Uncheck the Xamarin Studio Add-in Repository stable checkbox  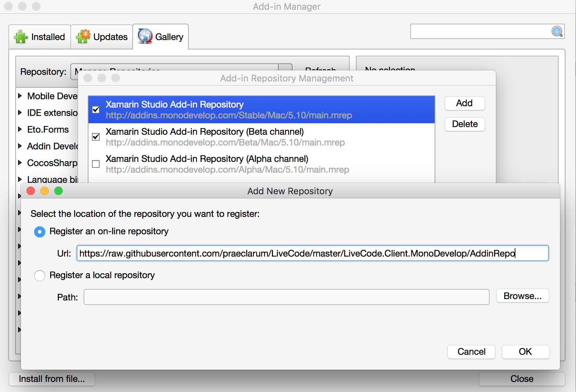96,110
